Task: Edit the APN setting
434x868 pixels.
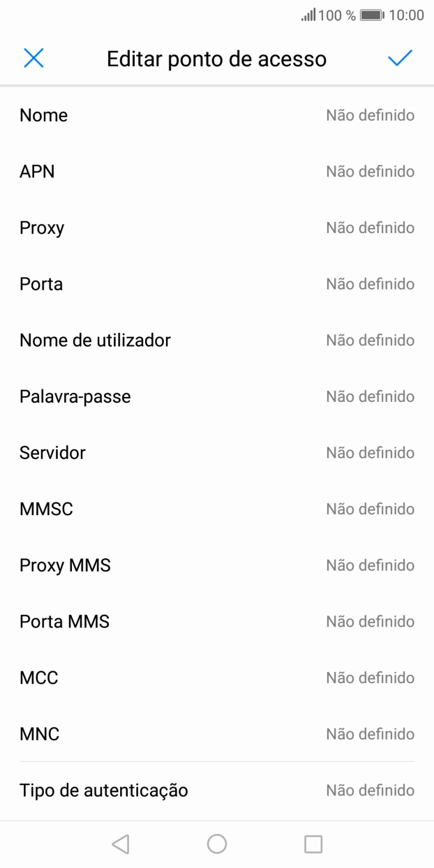Action: click(217, 172)
